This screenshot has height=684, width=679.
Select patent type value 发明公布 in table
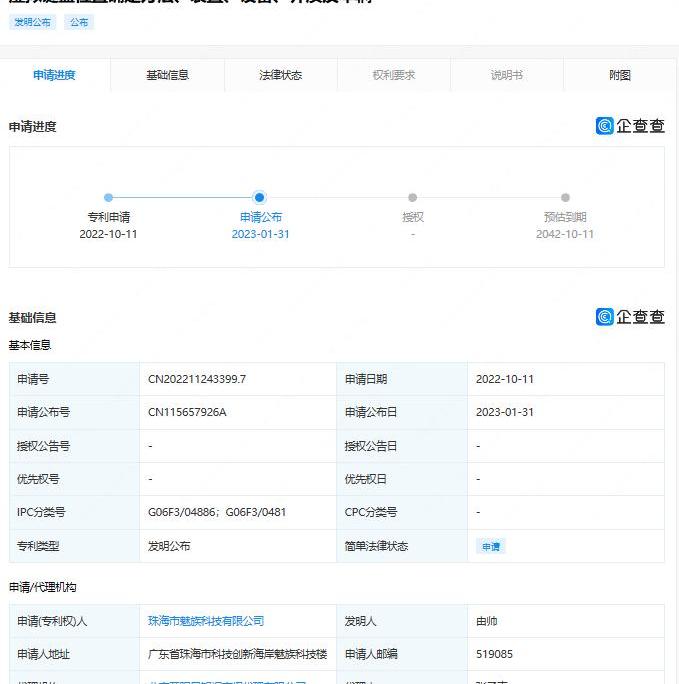(x=169, y=546)
